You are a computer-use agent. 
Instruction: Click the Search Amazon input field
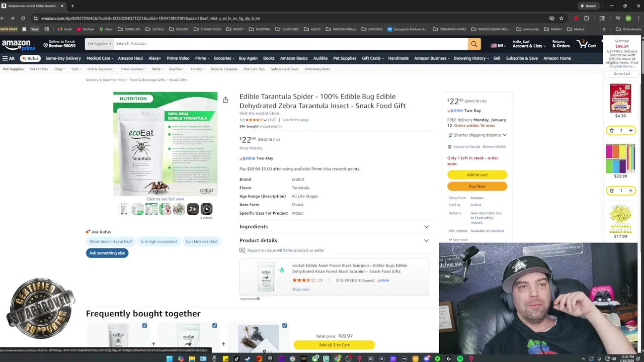coord(291,44)
